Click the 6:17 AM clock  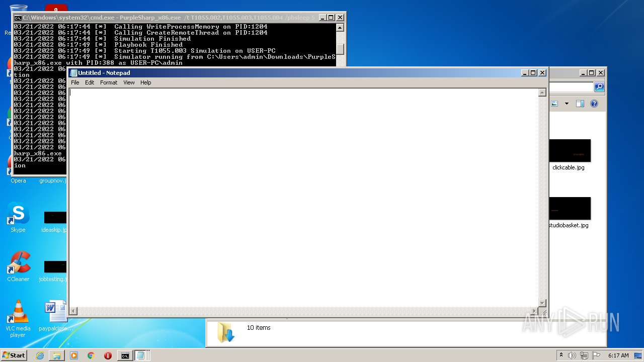click(618, 355)
